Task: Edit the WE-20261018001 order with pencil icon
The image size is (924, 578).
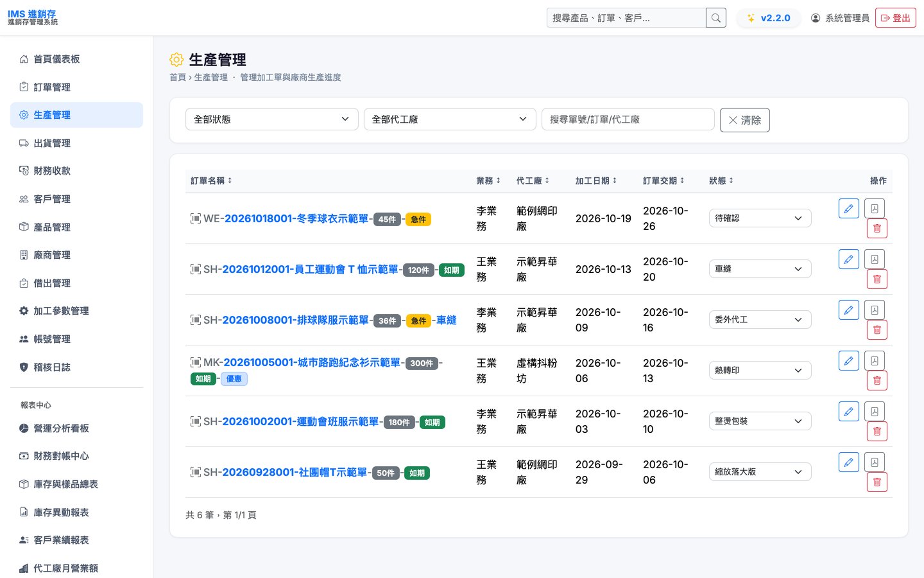Action: [849, 209]
